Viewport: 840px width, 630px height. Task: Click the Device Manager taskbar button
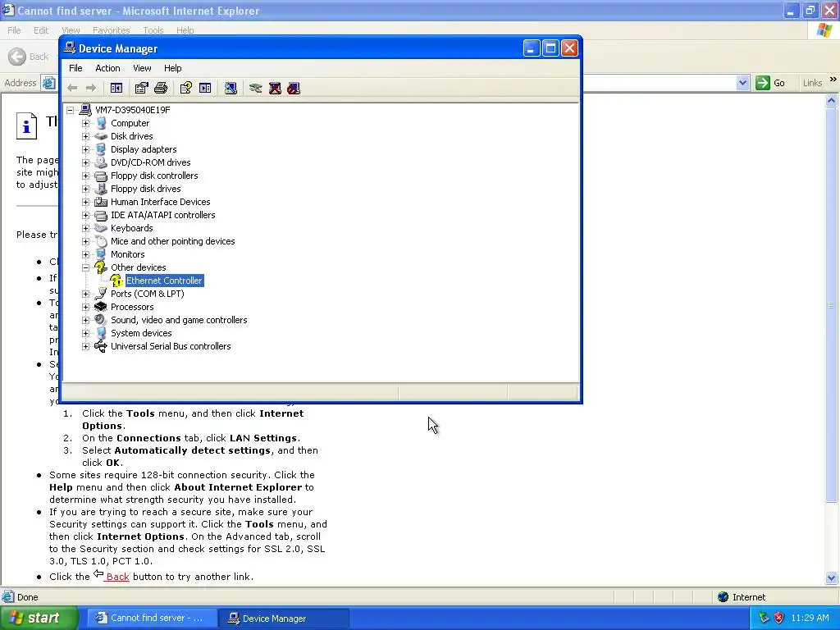[x=284, y=619]
